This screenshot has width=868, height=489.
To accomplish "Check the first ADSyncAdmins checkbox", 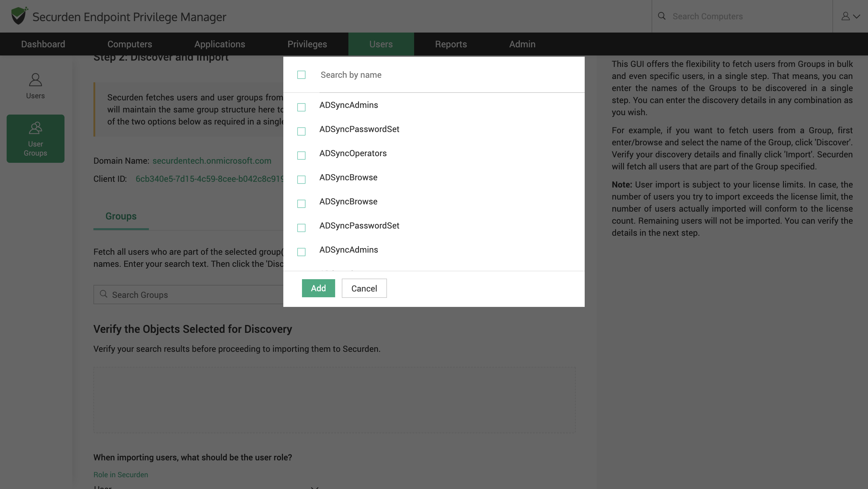I will click(301, 107).
